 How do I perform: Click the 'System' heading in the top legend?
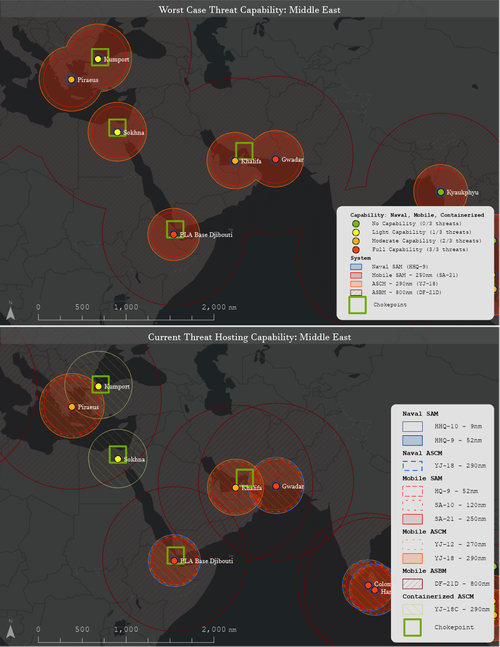[361, 258]
